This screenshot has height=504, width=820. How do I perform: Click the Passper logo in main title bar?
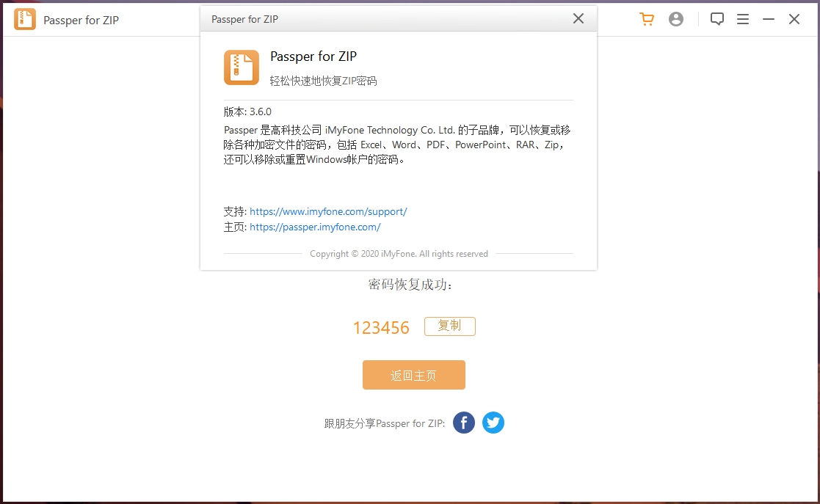point(25,19)
